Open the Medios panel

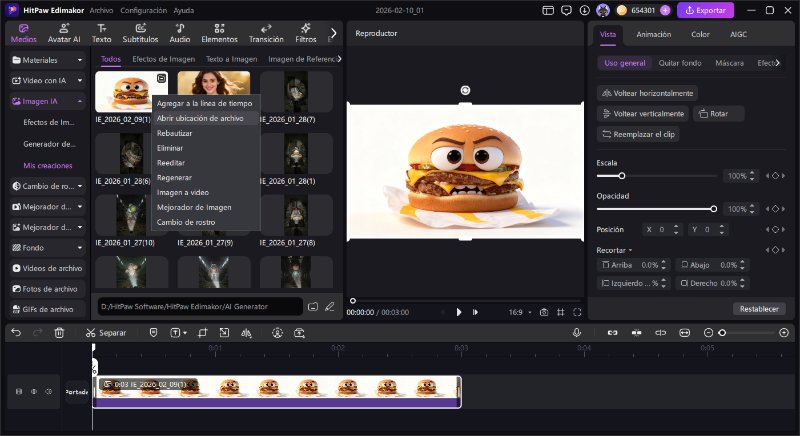[x=23, y=33]
